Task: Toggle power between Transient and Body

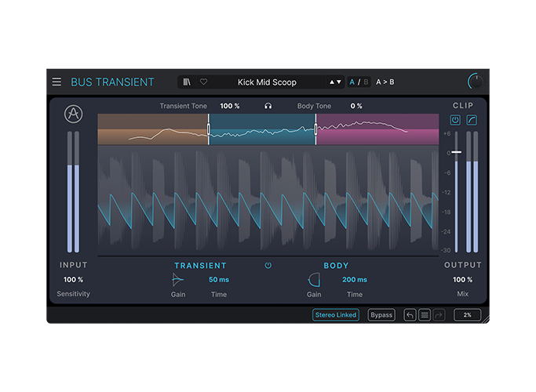Action: click(x=268, y=266)
